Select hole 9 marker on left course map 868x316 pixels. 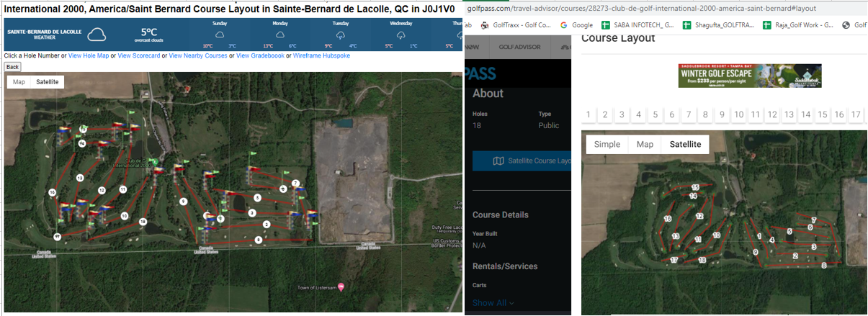(x=184, y=202)
